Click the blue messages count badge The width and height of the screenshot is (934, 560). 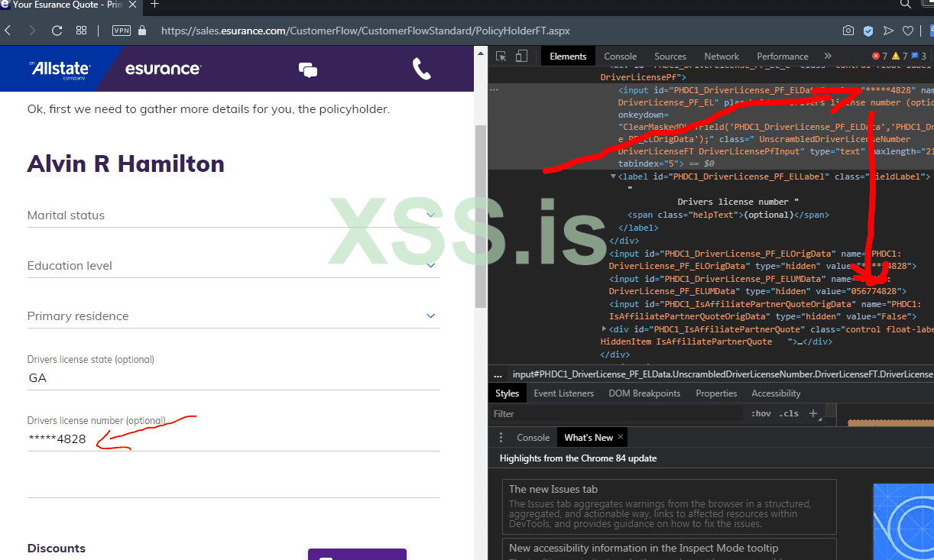(x=919, y=57)
